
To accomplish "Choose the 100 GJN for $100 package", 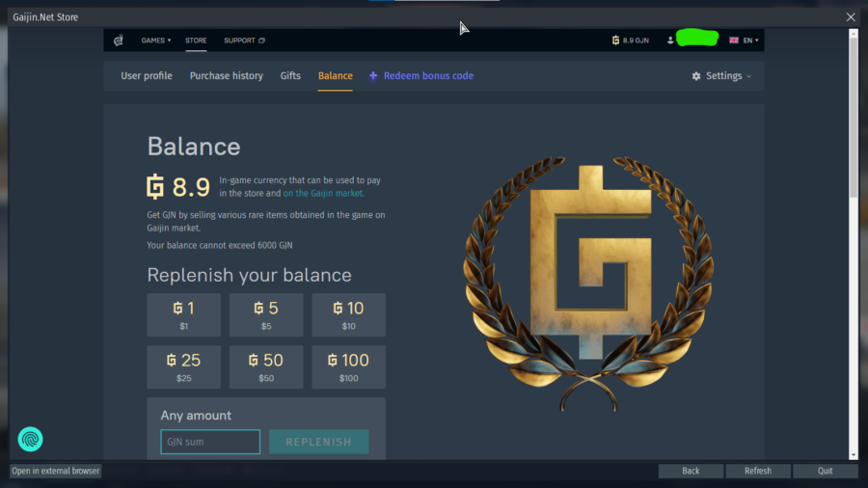I will pyautogui.click(x=349, y=366).
